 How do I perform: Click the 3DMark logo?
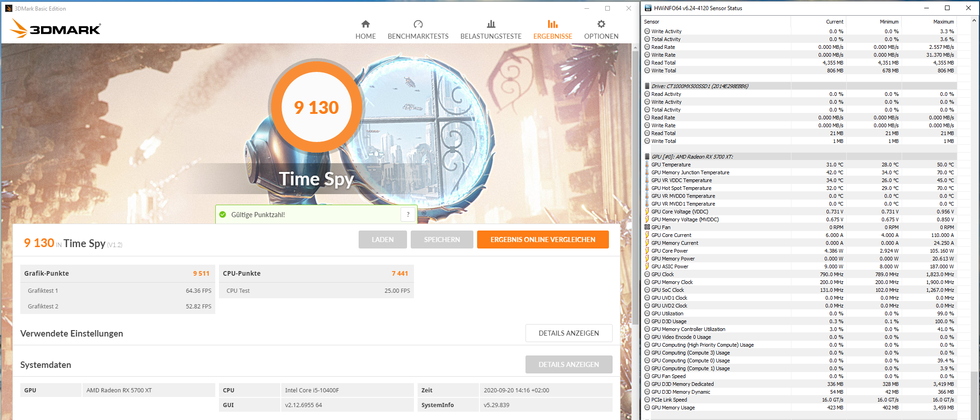(x=55, y=29)
